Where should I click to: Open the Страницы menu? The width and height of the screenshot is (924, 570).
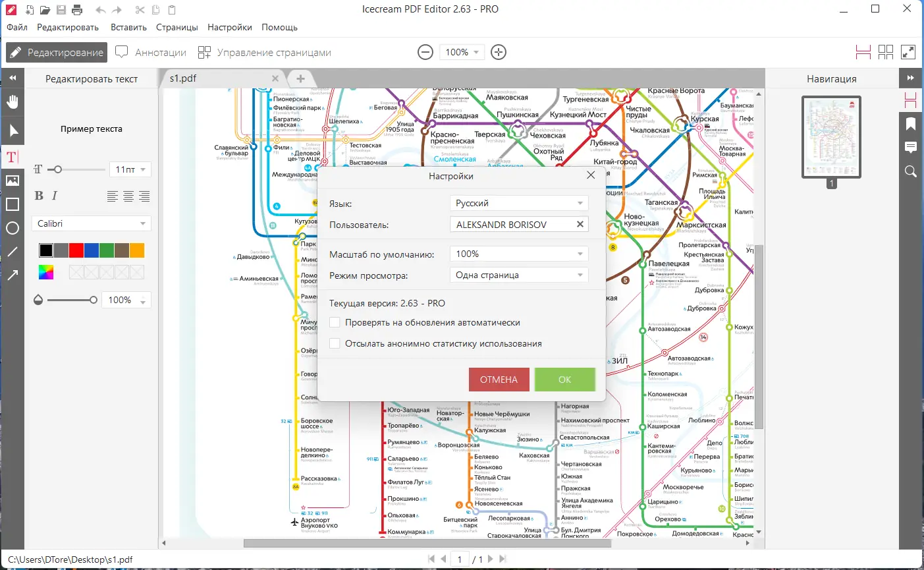point(177,27)
